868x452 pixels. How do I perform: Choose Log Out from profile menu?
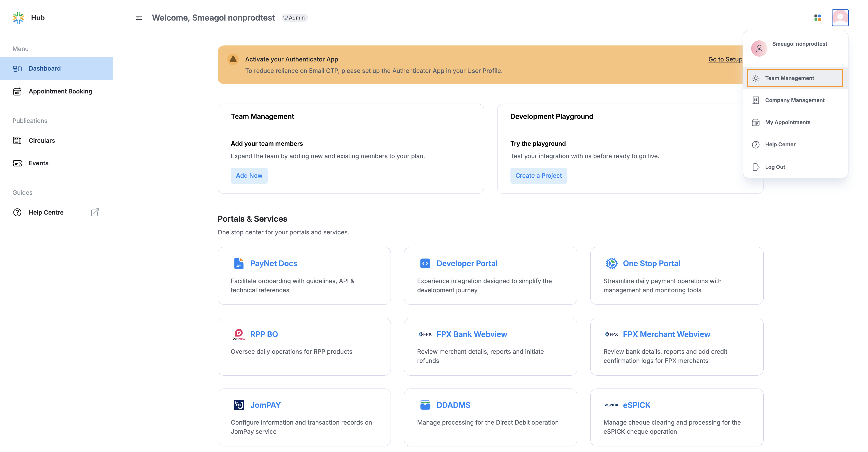pyautogui.click(x=795, y=167)
